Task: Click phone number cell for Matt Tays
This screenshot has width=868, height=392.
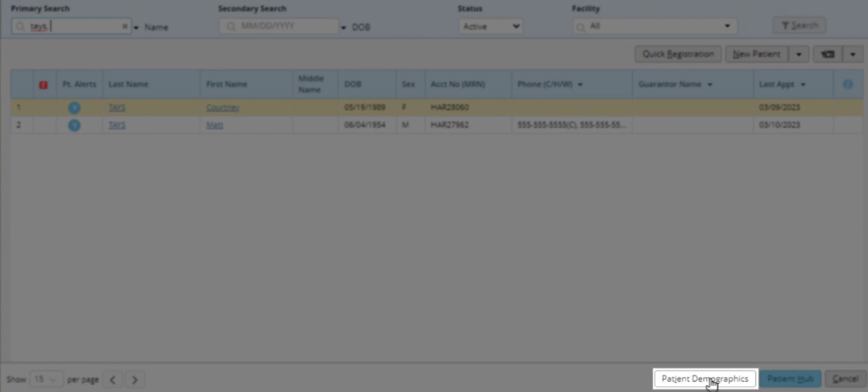Action: pos(571,125)
